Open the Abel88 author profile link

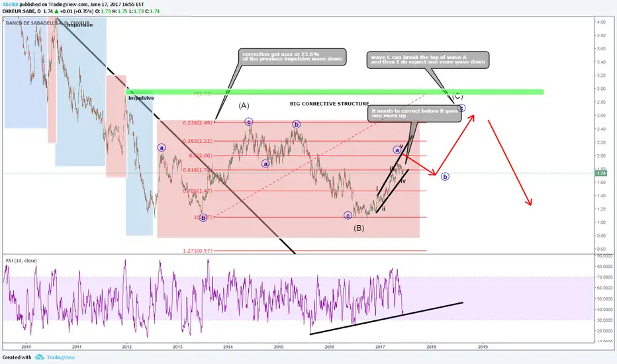click(10, 5)
